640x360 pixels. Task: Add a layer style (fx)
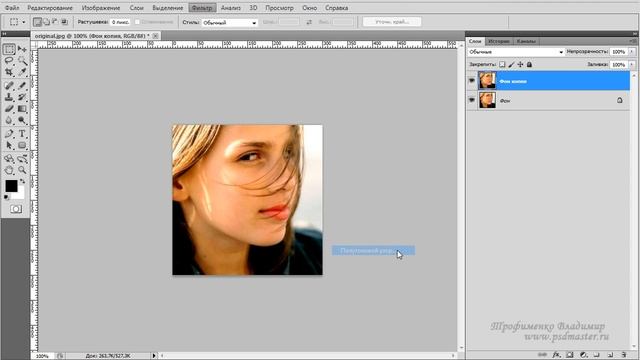[556, 355]
